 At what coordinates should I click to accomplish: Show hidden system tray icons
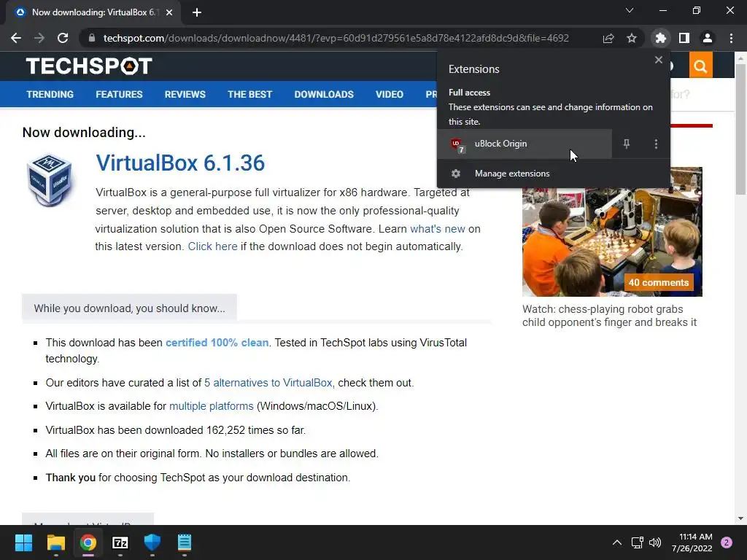(617, 542)
